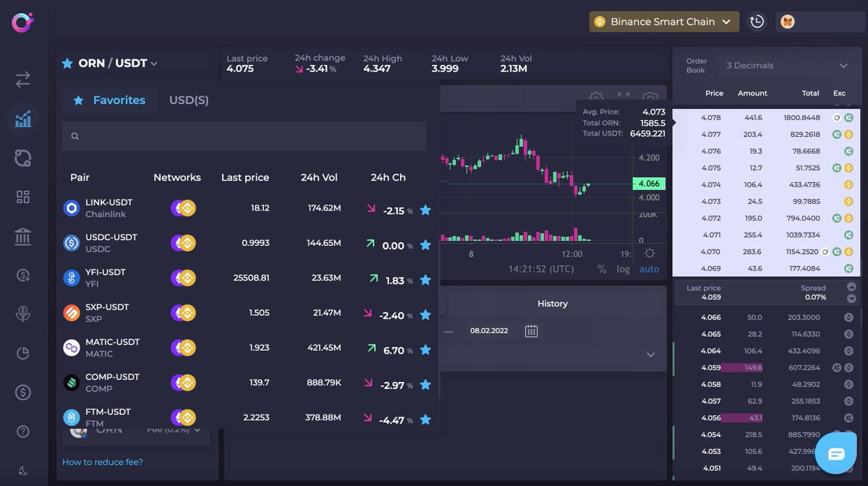Sort pairs by the Pair column header

(80, 177)
